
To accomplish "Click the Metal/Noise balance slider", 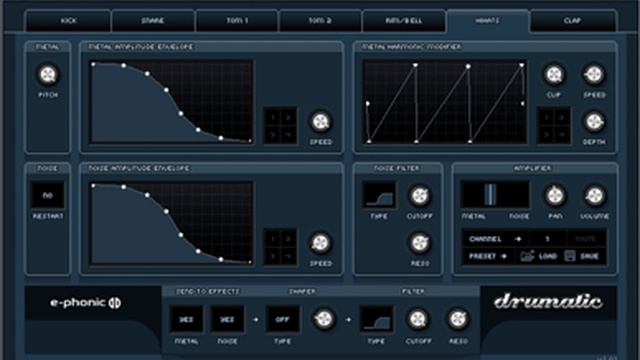I will tap(495, 195).
